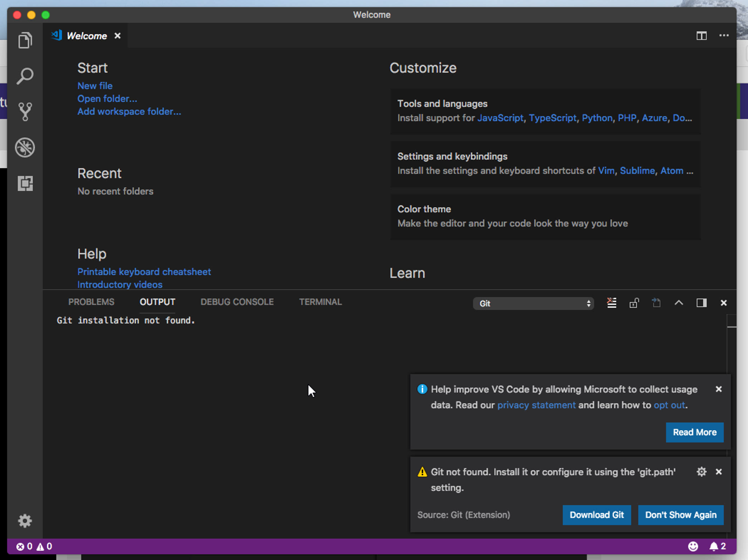The image size is (748, 560).
Task: Dismiss the Git not found notification
Action: tap(719, 472)
